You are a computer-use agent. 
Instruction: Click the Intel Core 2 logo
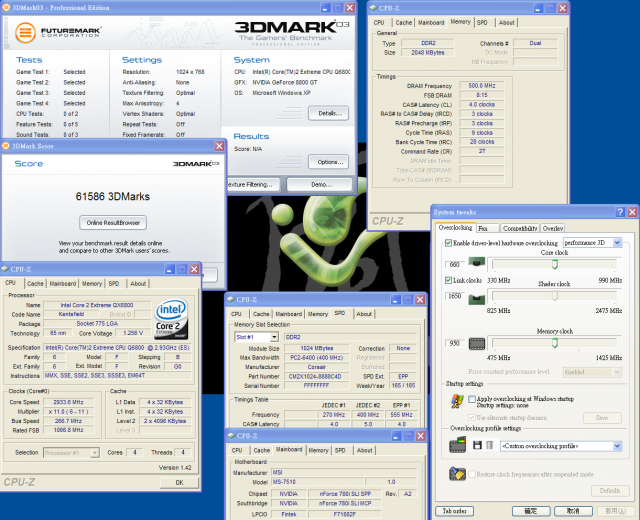(x=171, y=319)
